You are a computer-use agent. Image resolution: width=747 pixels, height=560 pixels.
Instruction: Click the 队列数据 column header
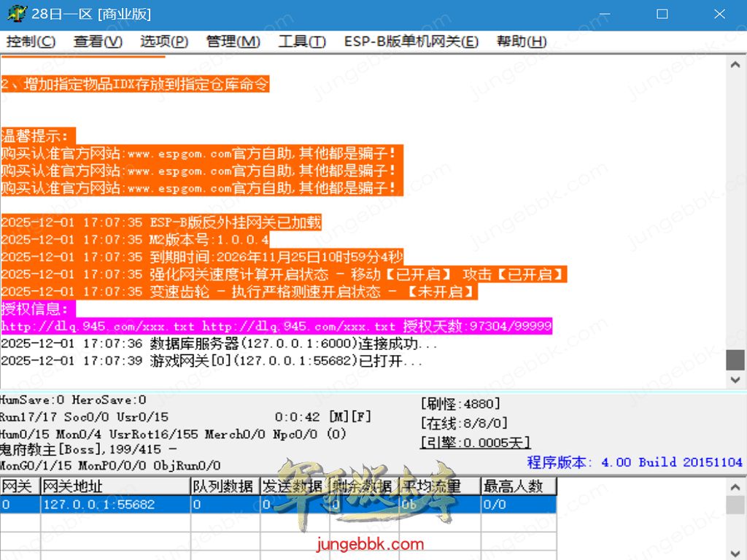[x=225, y=486]
